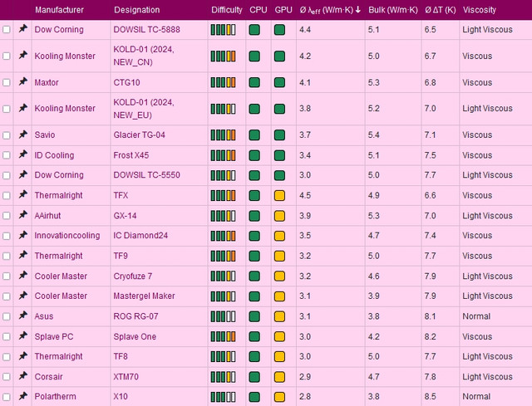532x406 pixels.
Task: Click the green GPU indicator for Frost X45
Action: (279, 155)
